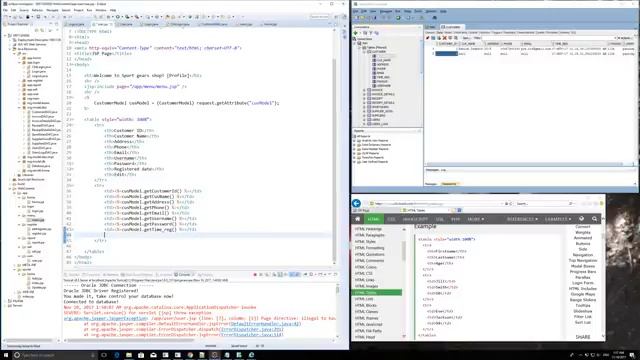Open the globe icon in W3Schools navbar
Viewport: 640px width, 360px height.
(582, 219)
